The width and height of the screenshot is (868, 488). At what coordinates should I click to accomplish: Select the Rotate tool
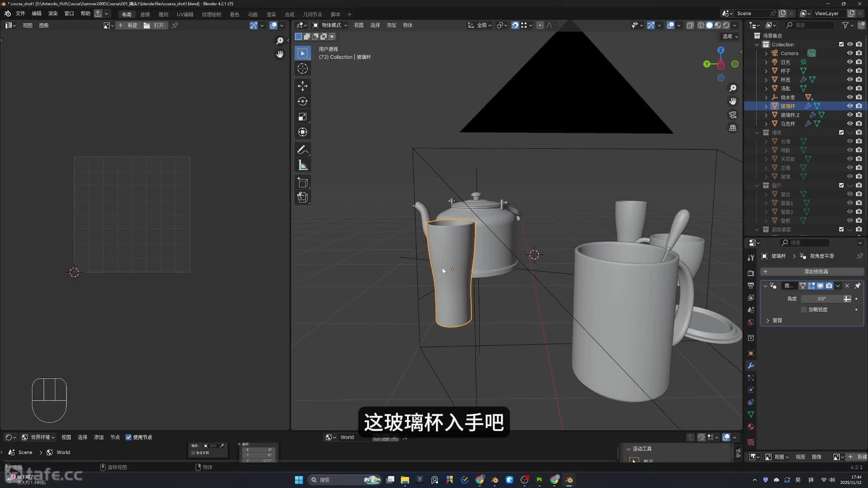tap(302, 101)
